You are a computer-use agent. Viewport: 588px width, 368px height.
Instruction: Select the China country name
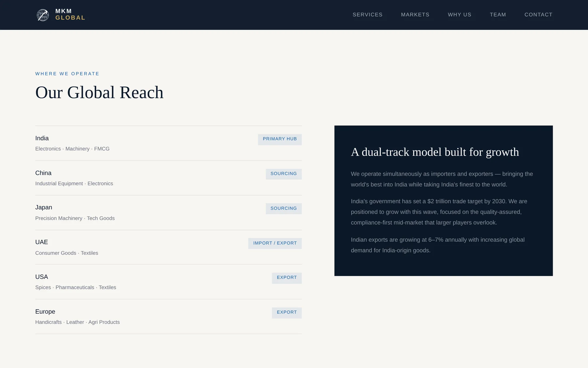point(43,173)
